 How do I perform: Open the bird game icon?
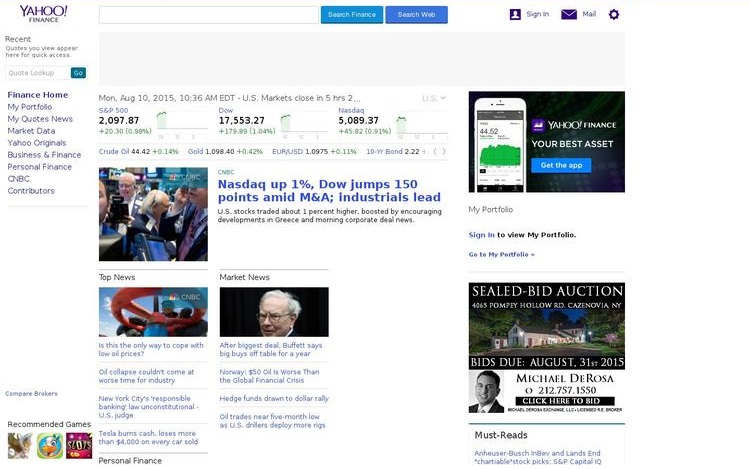tap(50, 446)
